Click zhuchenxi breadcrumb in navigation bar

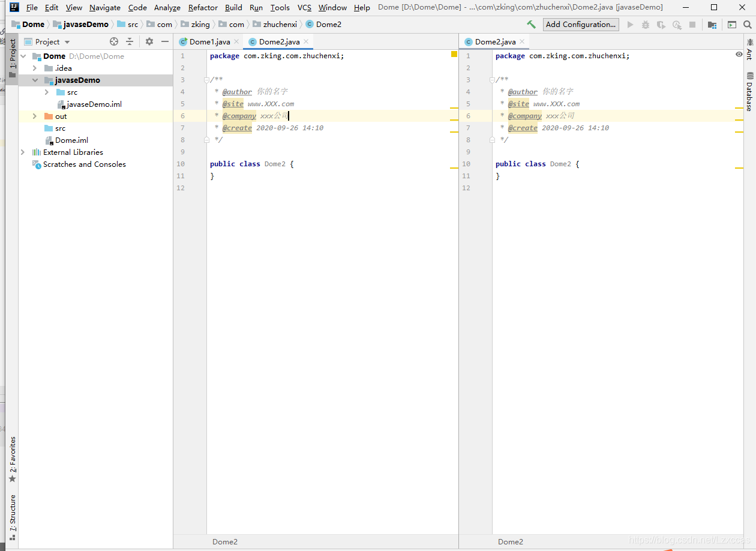click(x=275, y=25)
